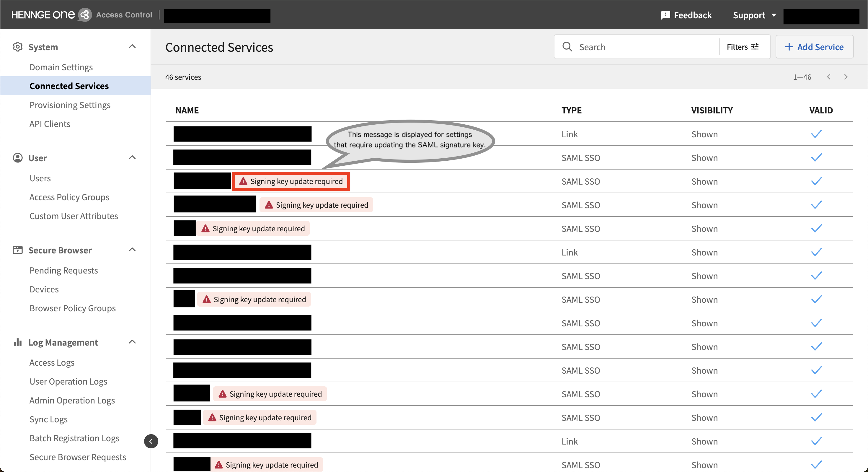Viewport: 868px width, 472px height.
Task: Open Provisioning Settings
Action: point(70,105)
